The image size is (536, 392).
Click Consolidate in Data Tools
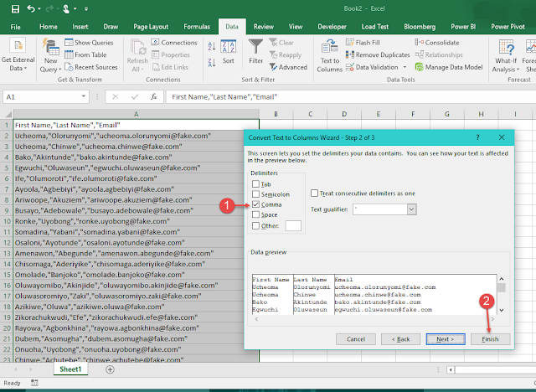pyautogui.click(x=437, y=43)
